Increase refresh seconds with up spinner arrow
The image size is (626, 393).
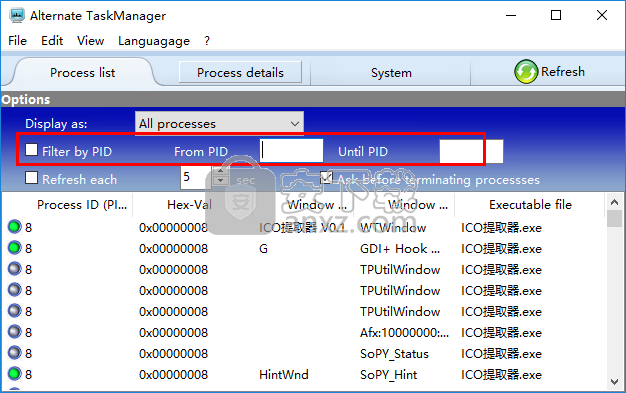click(x=220, y=171)
